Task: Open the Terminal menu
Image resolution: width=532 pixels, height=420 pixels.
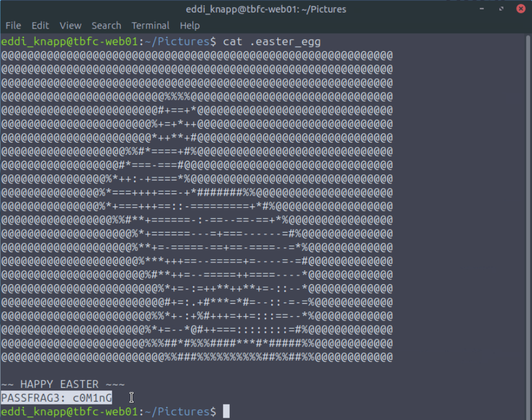Action: pos(150,26)
